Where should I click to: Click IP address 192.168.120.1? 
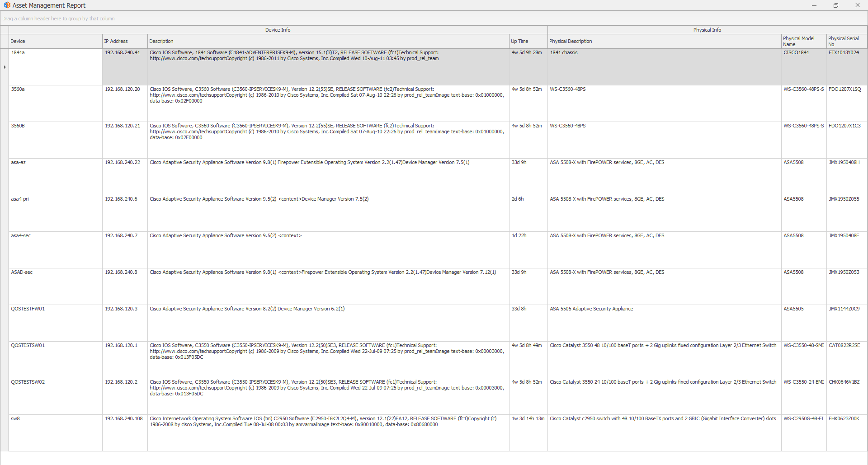point(125,360)
